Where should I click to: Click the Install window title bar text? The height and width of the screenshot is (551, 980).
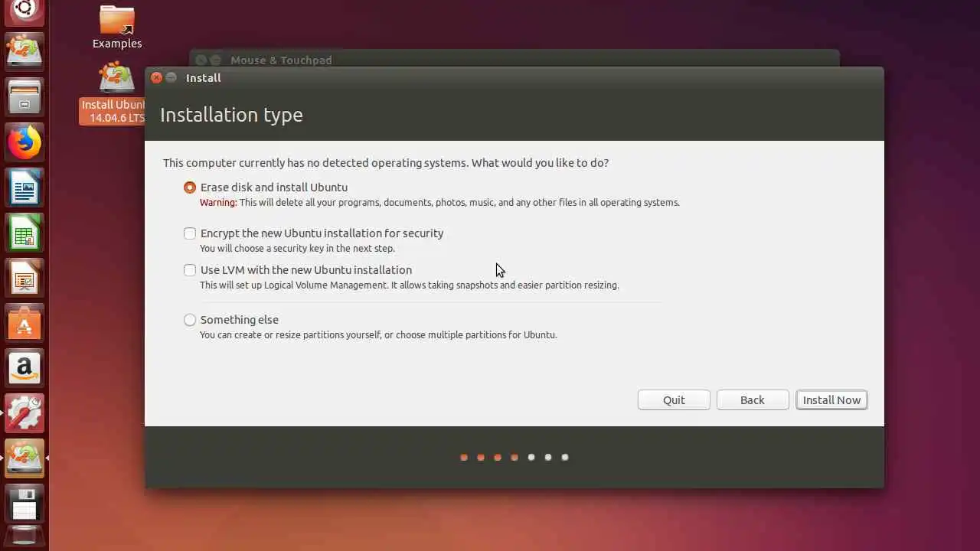[203, 77]
